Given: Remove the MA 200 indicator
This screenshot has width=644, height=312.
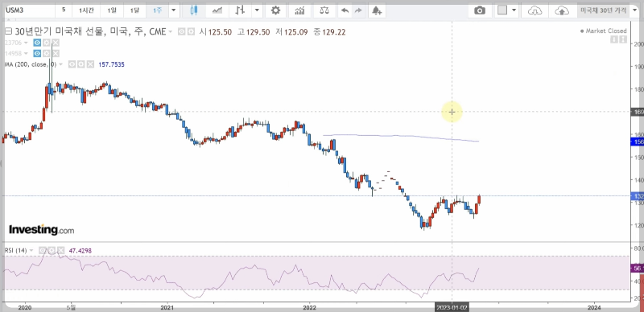Looking at the screenshot, I should pyautogui.click(x=90, y=64).
